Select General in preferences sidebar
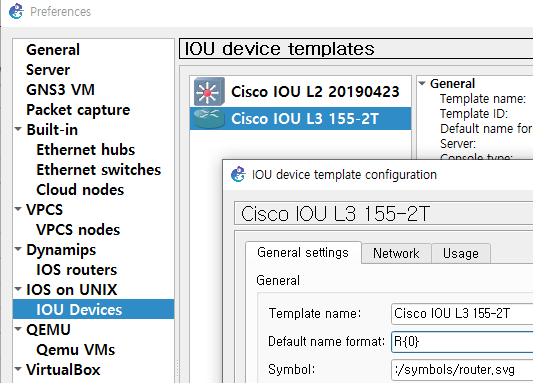The width and height of the screenshot is (533, 383). pos(53,50)
